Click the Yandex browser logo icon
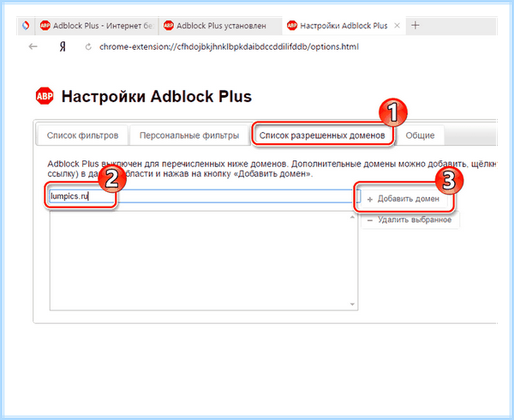Image resolution: width=514 pixels, height=420 pixels. point(25,25)
